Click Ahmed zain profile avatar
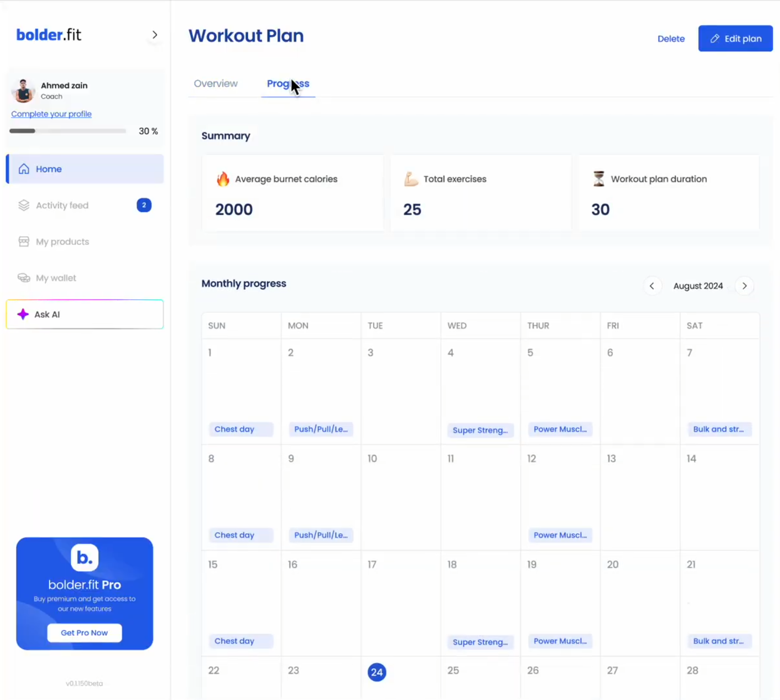Viewport: 780px width, 700px height. coord(23,91)
